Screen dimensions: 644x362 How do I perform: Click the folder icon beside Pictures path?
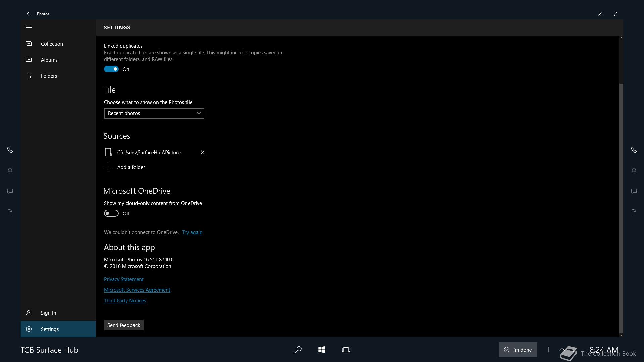click(x=108, y=152)
